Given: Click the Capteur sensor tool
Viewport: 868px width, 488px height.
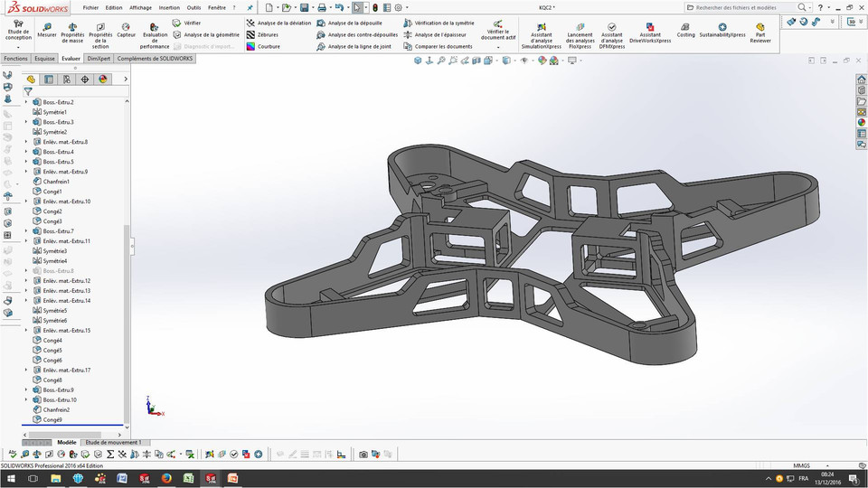Looking at the screenshot, I should [x=126, y=29].
